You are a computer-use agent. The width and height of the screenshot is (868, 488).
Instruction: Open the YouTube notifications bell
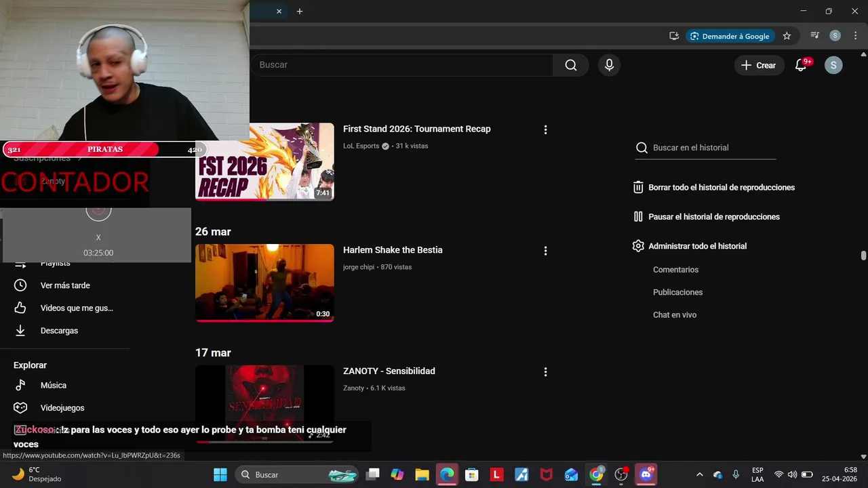tap(801, 65)
